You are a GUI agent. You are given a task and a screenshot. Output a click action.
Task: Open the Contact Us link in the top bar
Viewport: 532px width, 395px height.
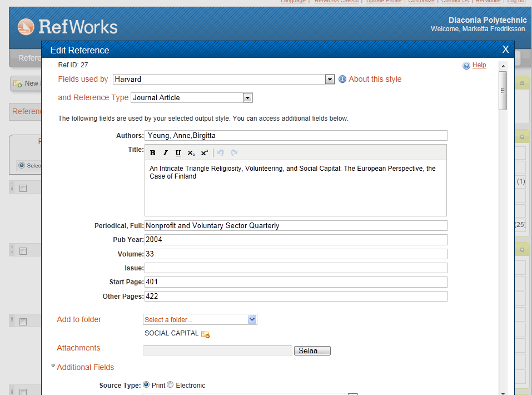(455, 1)
